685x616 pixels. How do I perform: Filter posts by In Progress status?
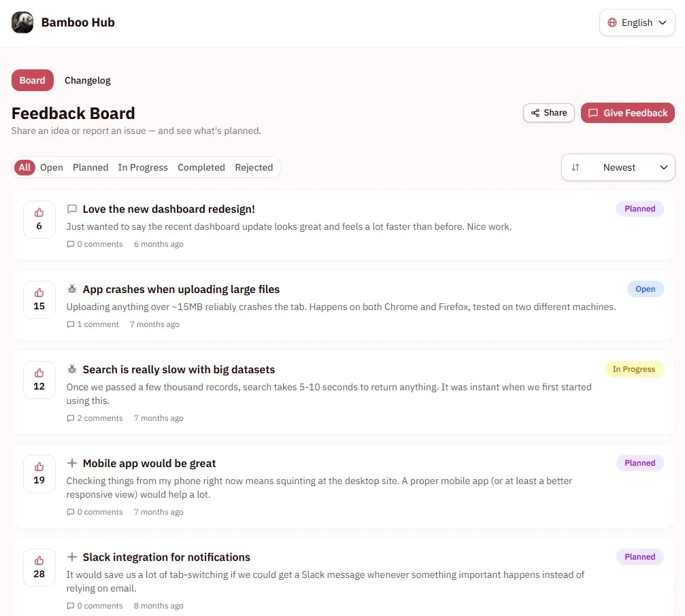coord(143,167)
